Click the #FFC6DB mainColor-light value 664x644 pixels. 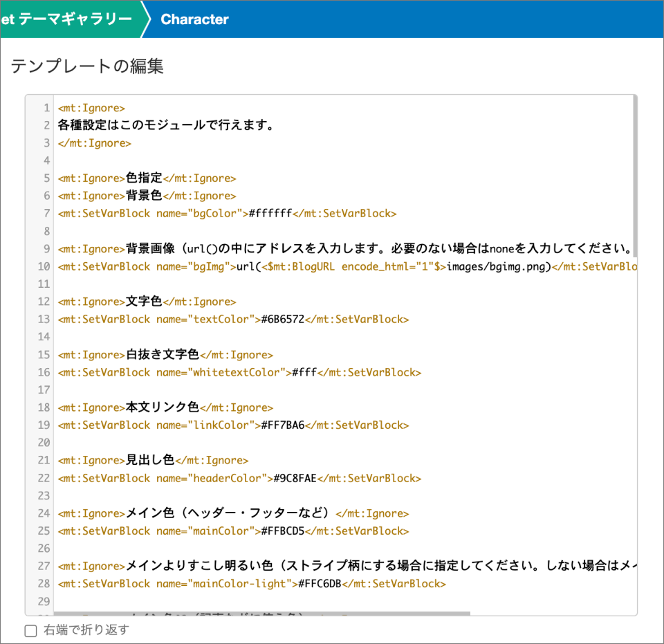(320, 584)
